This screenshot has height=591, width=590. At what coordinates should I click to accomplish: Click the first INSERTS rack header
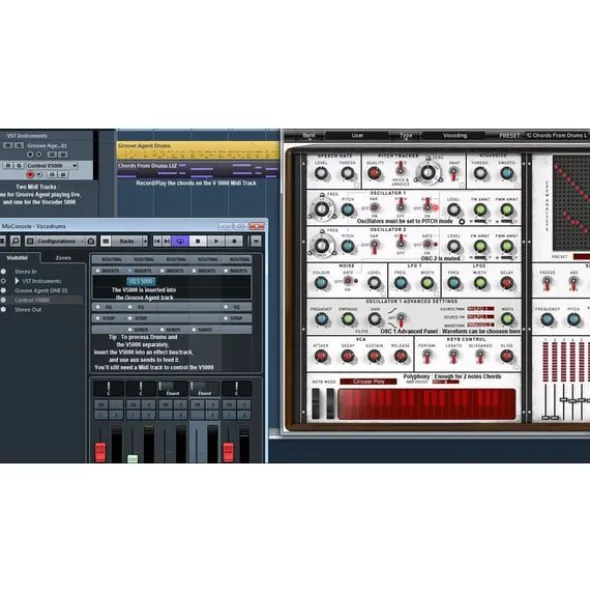pos(108,271)
